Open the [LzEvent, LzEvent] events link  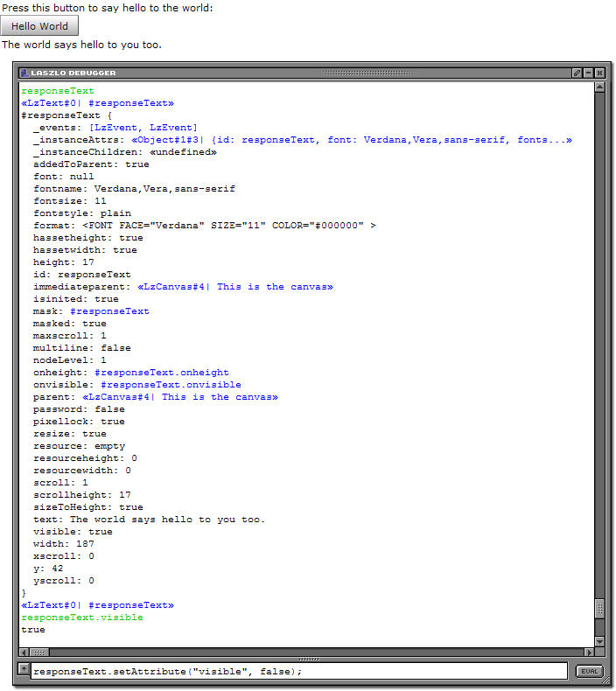coord(143,128)
